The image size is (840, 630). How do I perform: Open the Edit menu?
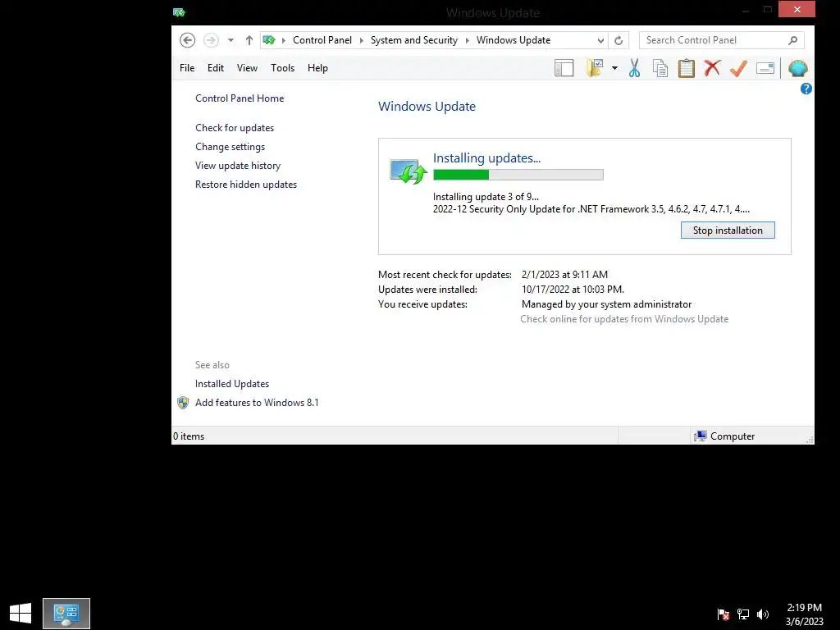click(x=216, y=68)
